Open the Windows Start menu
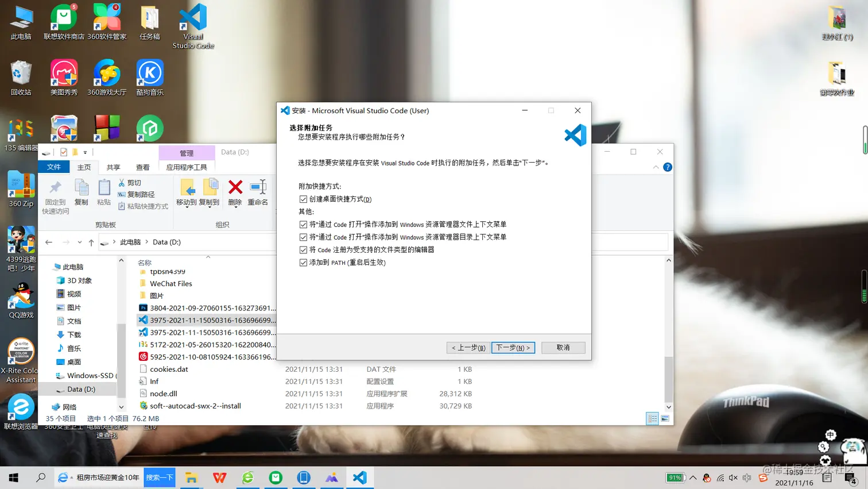The image size is (868, 489). pos(14,478)
